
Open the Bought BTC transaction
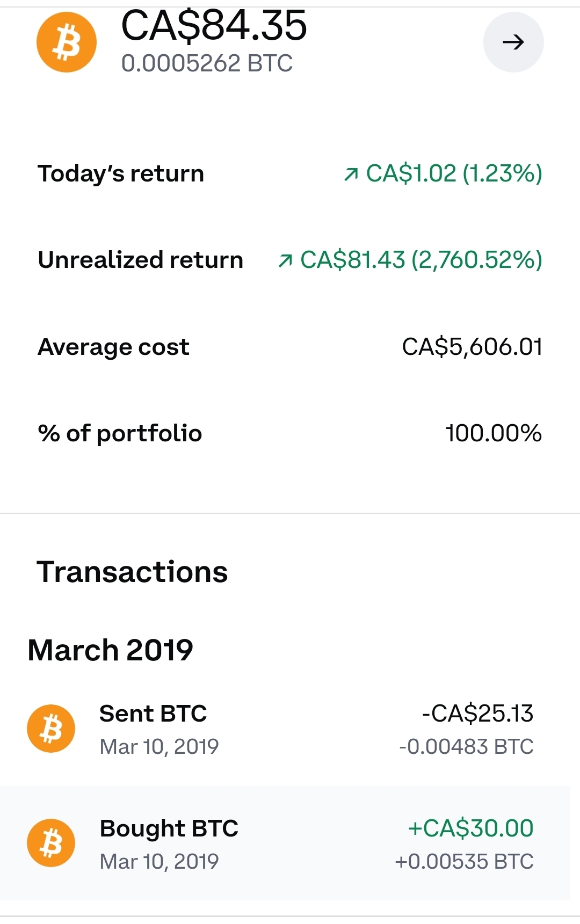[x=285, y=843]
